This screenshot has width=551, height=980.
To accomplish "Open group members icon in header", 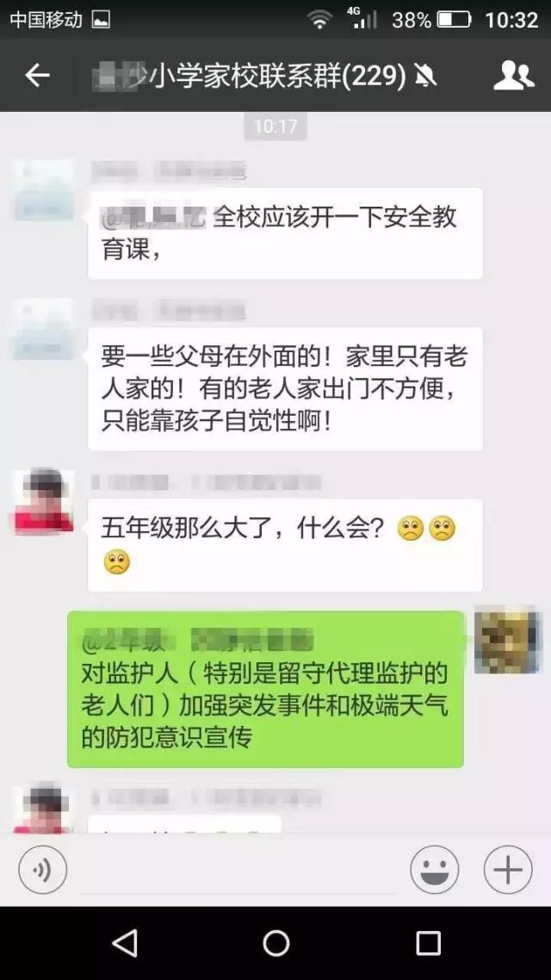I will tap(513, 76).
